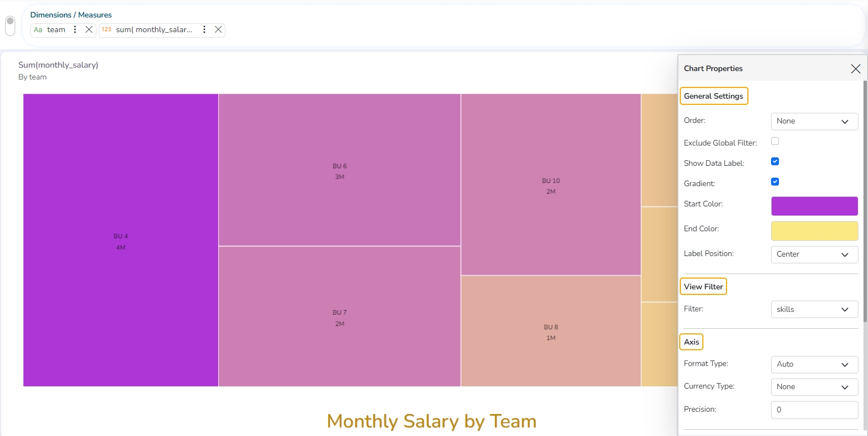Enable Exclude Global Filter checkbox
The width and height of the screenshot is (868, 436).
coord(775,141)
